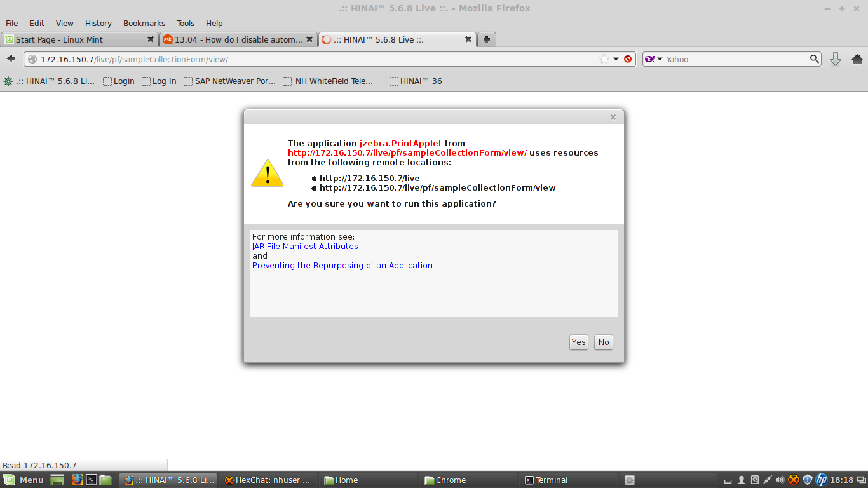This screenshot has height=488, width=868.
Task: Switch to Terminal taskbar window
Action: [568, 480]
